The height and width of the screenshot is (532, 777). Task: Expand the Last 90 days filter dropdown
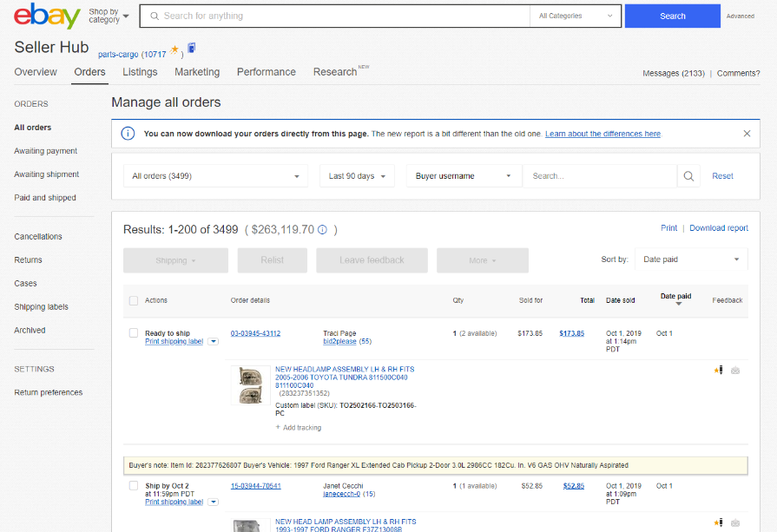tap(357, 175)
